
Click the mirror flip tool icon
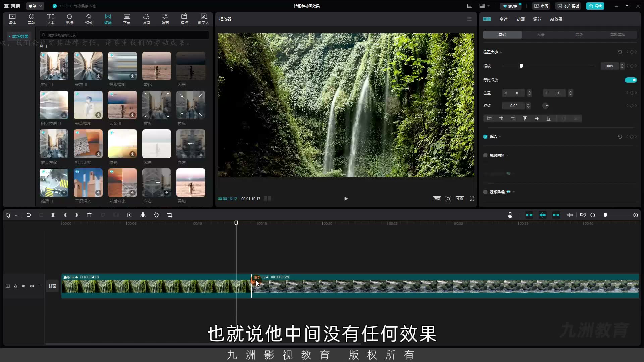click(143, 215)
